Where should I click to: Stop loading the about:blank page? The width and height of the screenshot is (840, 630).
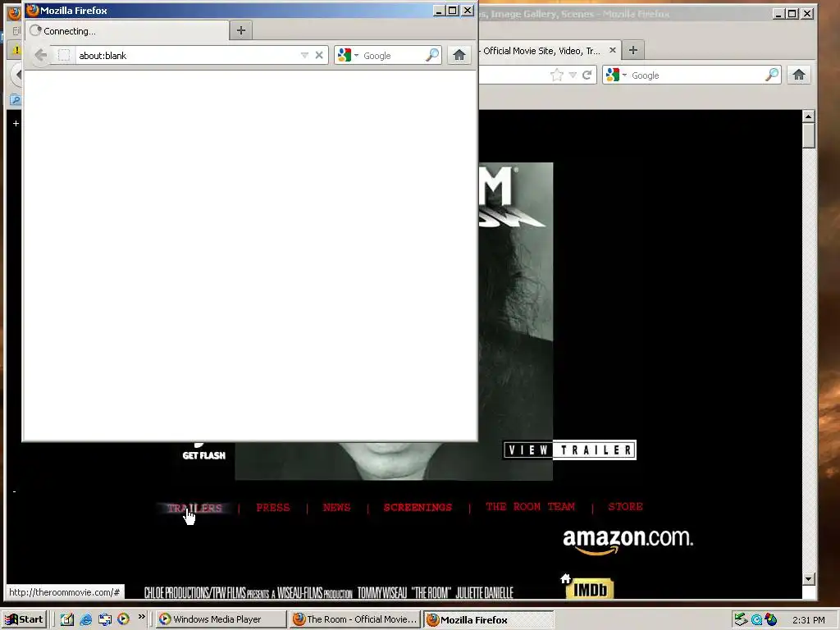(x=319, y=55)
